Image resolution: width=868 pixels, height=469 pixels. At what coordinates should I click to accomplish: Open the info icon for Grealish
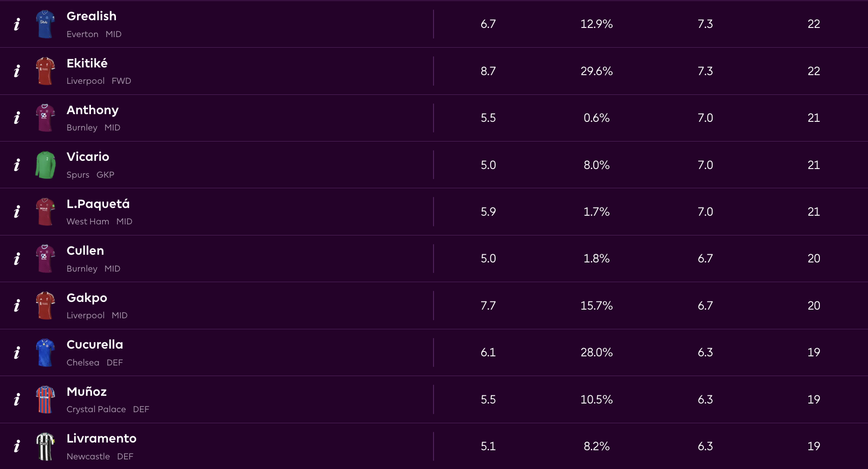17,24
